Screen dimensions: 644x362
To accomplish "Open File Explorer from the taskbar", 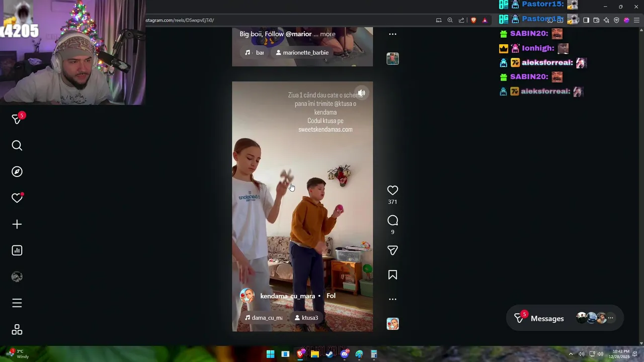I will [315, 354].
